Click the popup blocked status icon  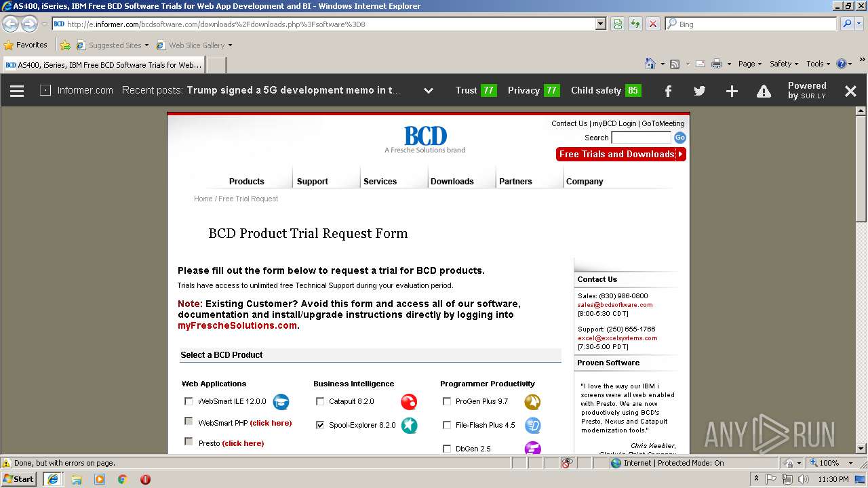click(568, 463)
